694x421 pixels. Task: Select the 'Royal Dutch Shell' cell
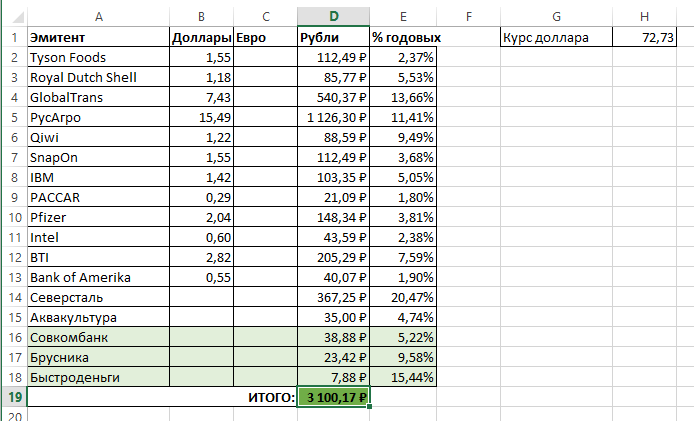tap(98, 77)
